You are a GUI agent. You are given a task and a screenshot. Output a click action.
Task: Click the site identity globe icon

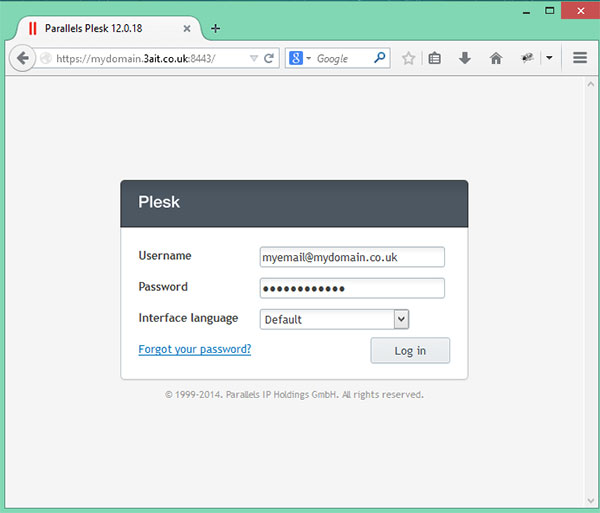(x=46, y=59)
